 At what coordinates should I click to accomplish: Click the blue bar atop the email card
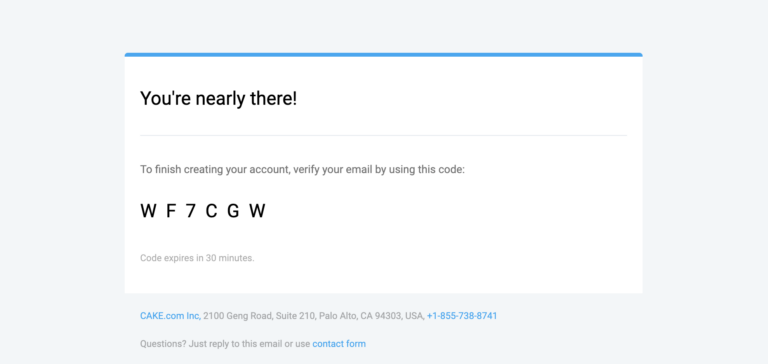click(384, 54)
